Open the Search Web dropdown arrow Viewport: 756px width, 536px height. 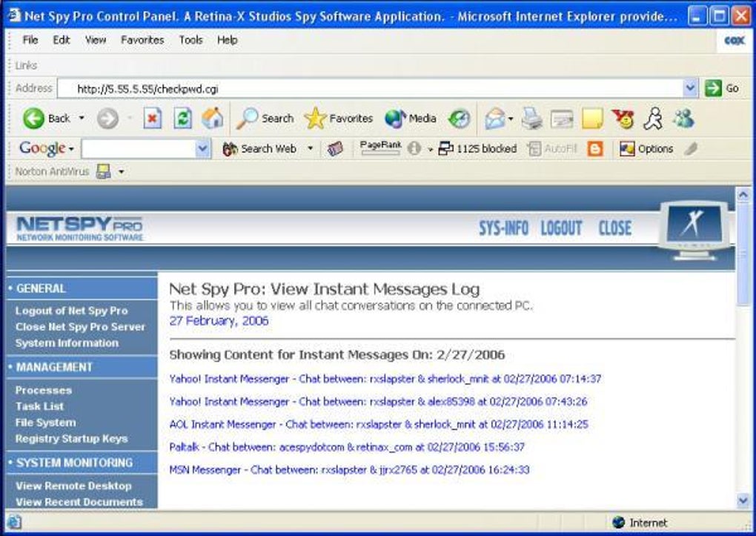(310, 148)
